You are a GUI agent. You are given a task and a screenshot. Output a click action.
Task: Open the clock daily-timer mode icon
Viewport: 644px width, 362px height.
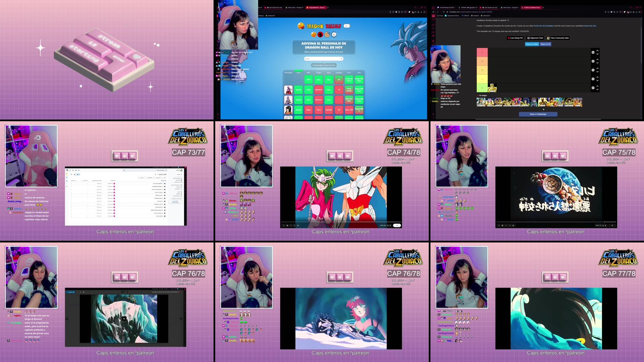[334, 34]
